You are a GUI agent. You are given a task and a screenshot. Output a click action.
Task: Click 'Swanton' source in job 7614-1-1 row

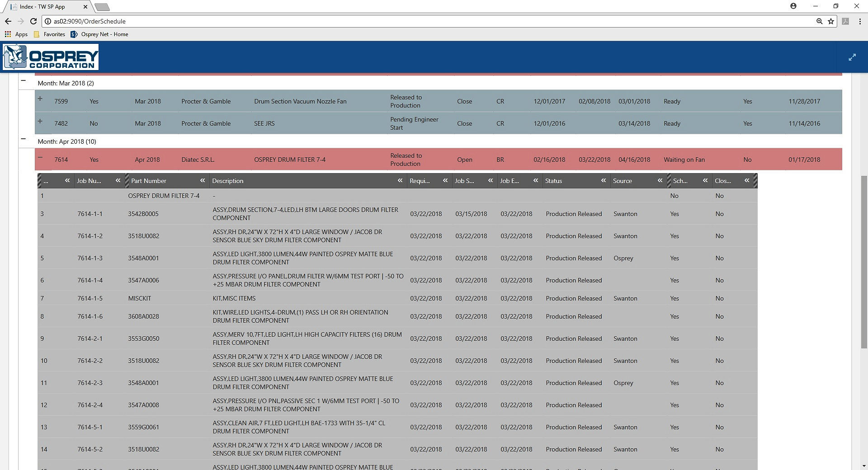tap(625, 214)
